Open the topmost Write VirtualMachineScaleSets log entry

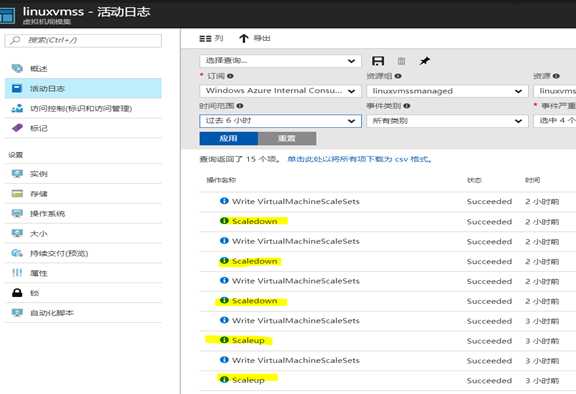coord(388,201)
